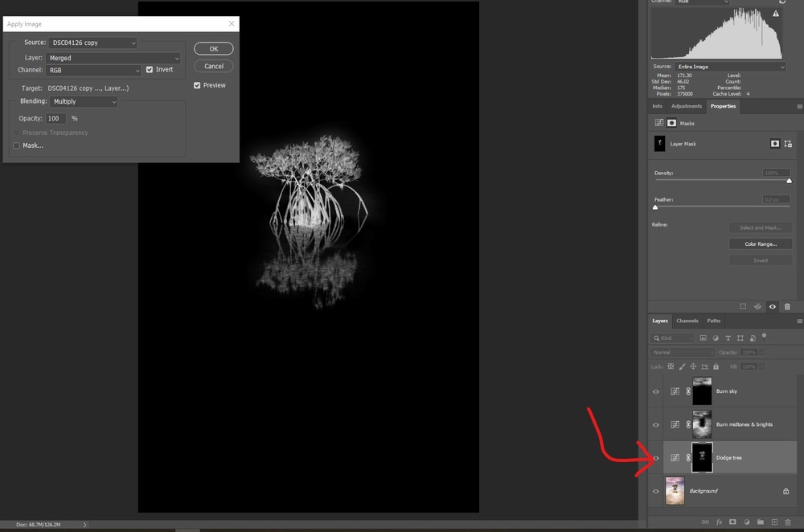The image size is (804, 532).
Task: Open the Blending dropdown showing Multiply
Action: [x=84, y=101]
